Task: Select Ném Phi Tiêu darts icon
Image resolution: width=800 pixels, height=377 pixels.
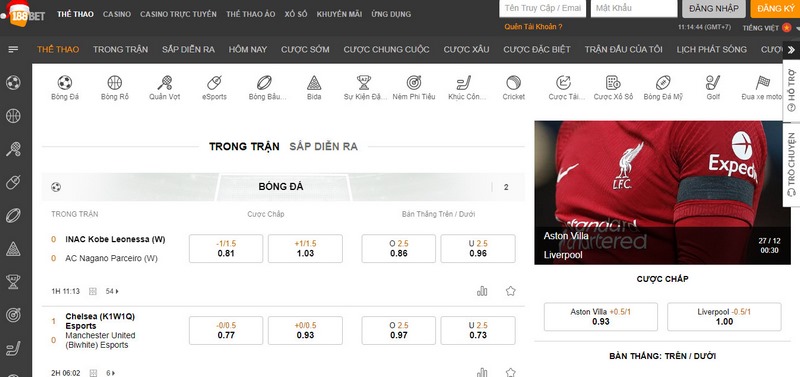Action: click(x=414, y=83)
